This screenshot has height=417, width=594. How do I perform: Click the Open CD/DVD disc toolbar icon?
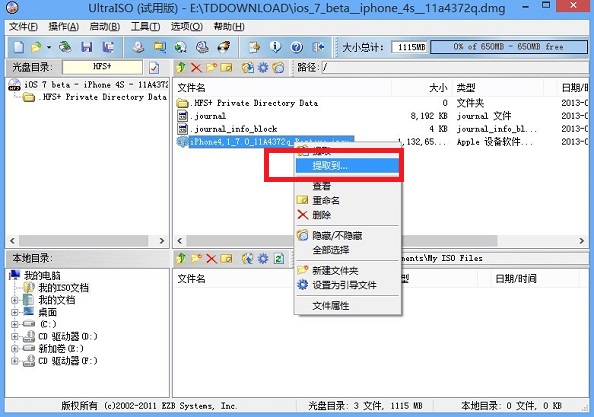point(65,47)
